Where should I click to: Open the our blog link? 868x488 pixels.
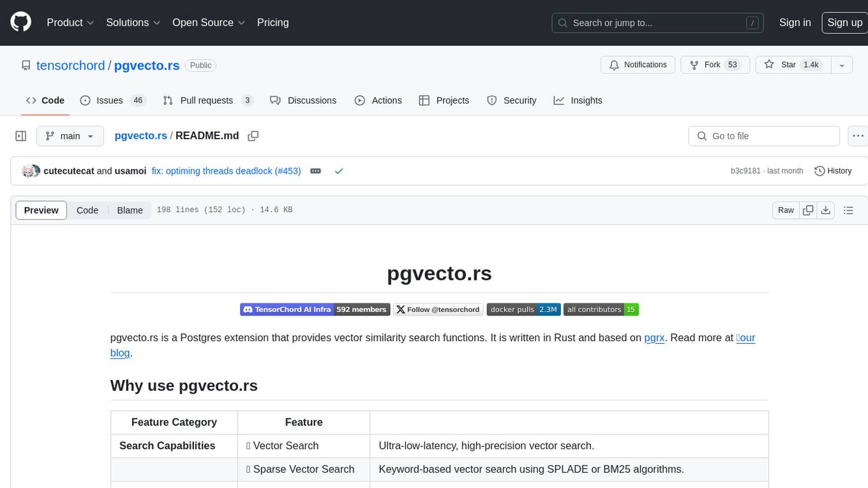(745, 338)
